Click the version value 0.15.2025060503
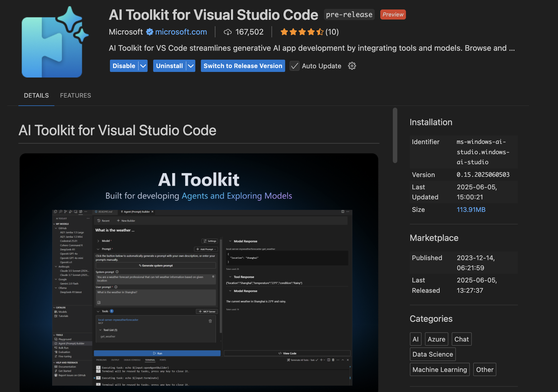 [x=483, y=175]
